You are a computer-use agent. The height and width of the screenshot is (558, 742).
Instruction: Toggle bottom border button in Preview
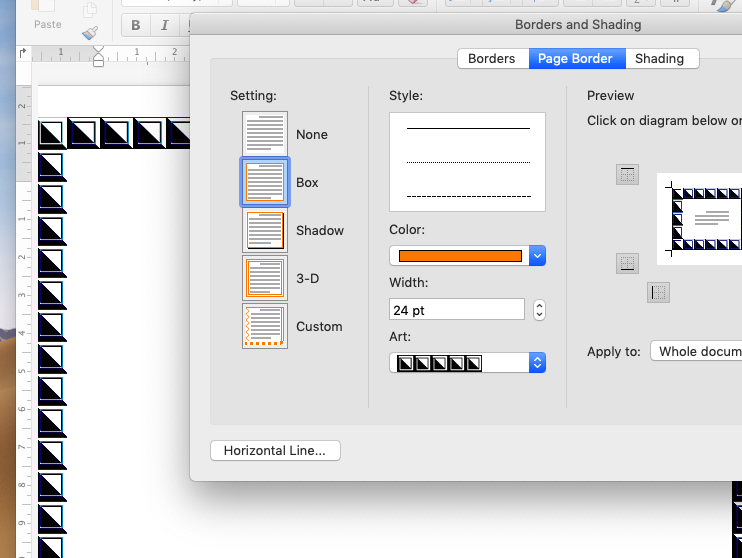(627, 263)
